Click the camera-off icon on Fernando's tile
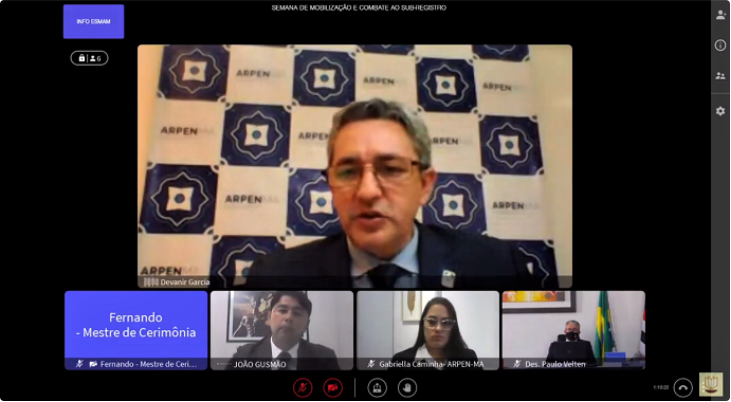 pyautogui.click(x=93, y=364)
